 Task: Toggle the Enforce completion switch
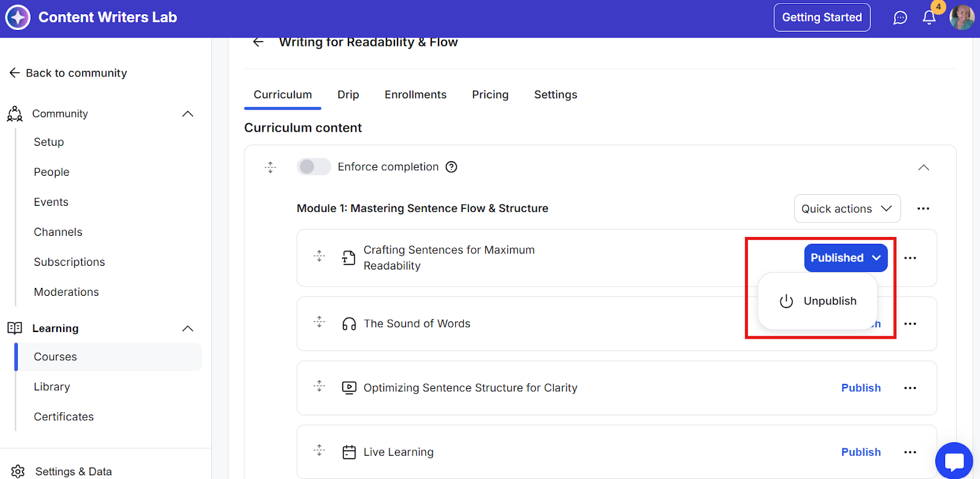coord(314,167)
